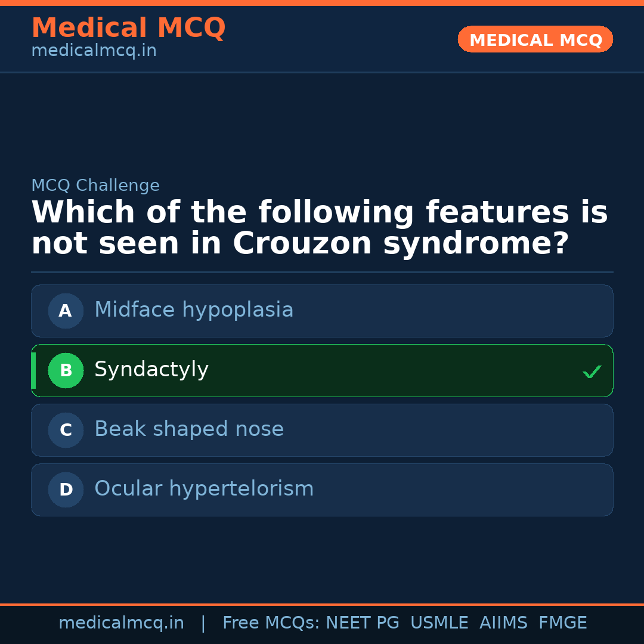Click the green checkmark on Syndactyly
The width and height of the screenshot is (644, 644).
click(x=592, y=371)
